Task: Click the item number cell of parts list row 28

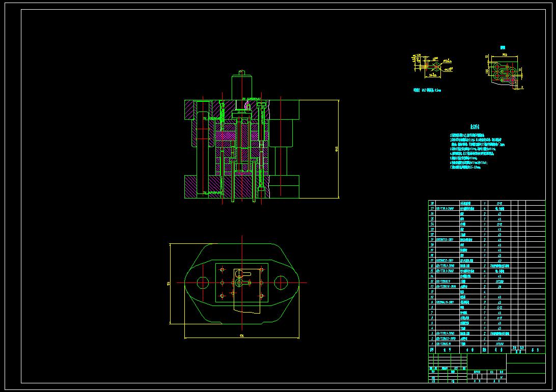Action: point(432,204)
